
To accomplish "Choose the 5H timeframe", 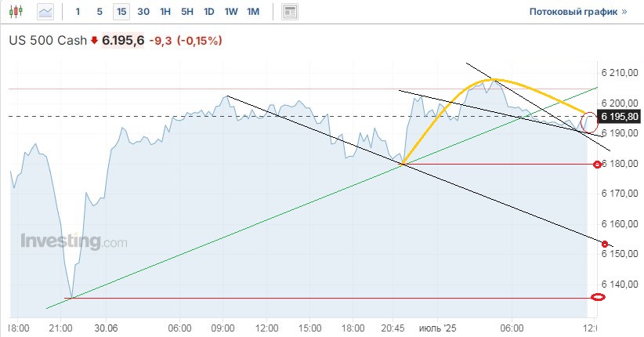I will (x=187, y=12).
